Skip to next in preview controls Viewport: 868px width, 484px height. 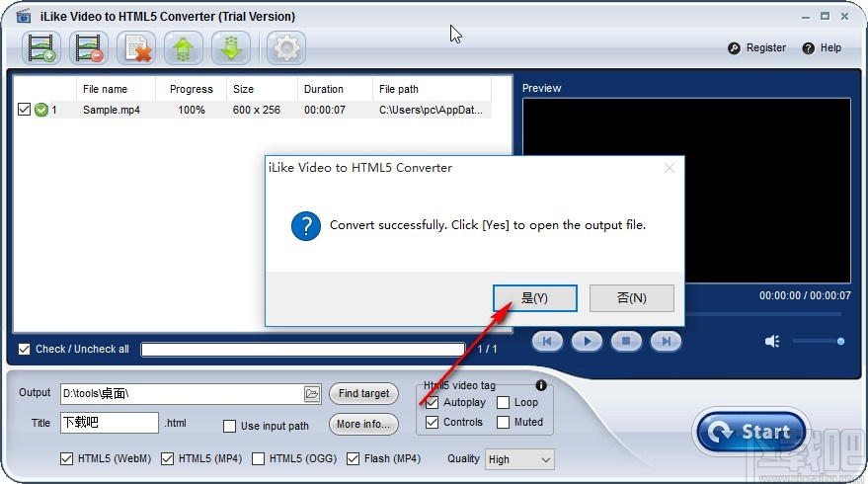click(666, 341)
